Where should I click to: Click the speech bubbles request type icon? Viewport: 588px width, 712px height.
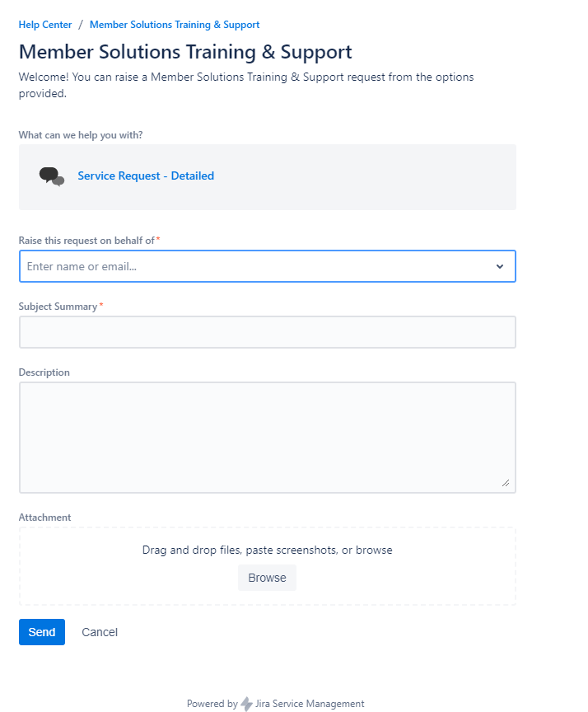coord(52,176)
